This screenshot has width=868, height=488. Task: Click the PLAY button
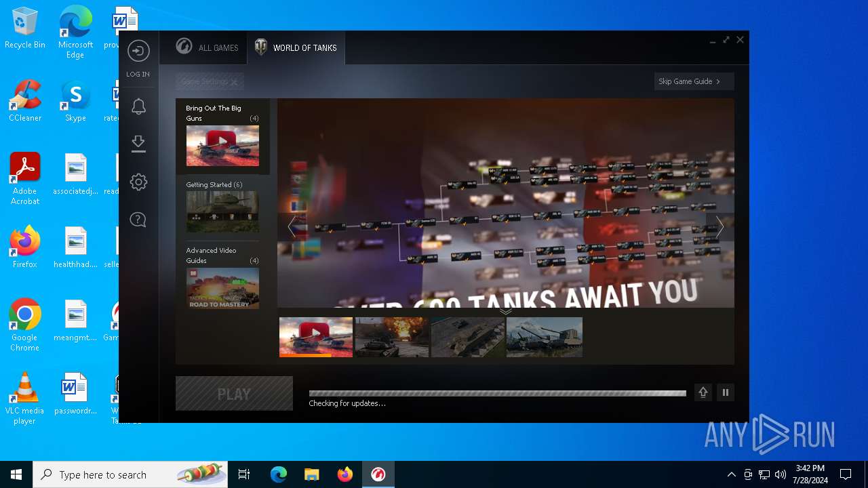pyautogui.click(x=234, y=394)
